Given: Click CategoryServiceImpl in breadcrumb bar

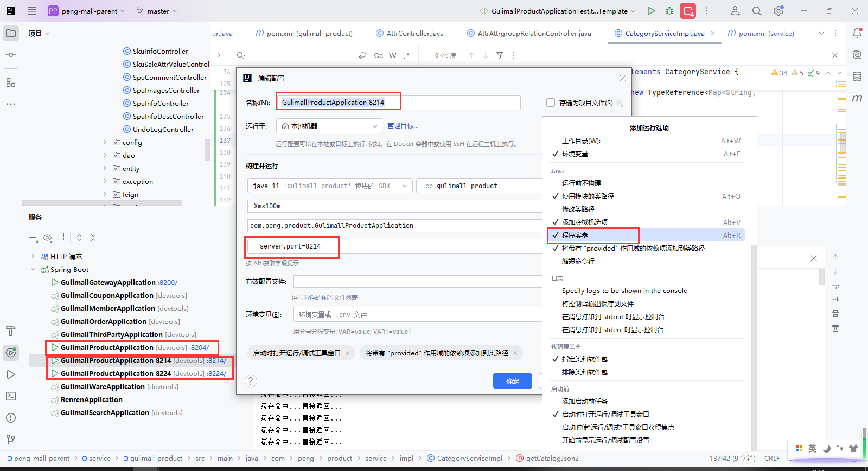Looking at the screenshot, I should pyautogui.click(x=470, y=459).
